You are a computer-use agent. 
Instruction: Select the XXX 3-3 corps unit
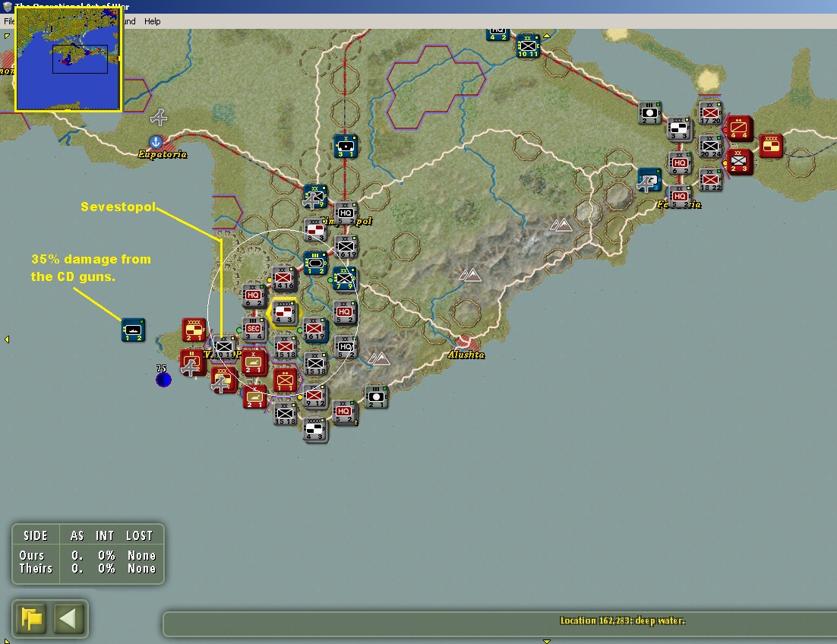[x=680, y=128]
